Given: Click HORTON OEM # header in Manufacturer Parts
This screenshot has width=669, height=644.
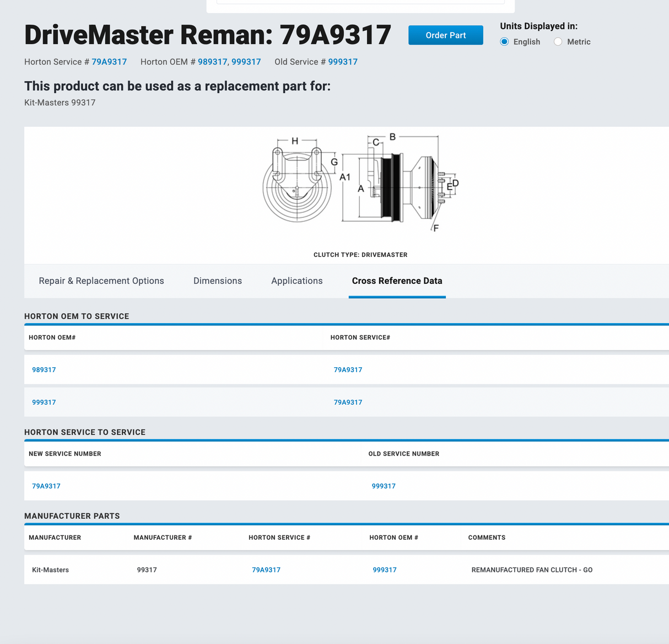Looking at the screenshot, I should 393,538.
